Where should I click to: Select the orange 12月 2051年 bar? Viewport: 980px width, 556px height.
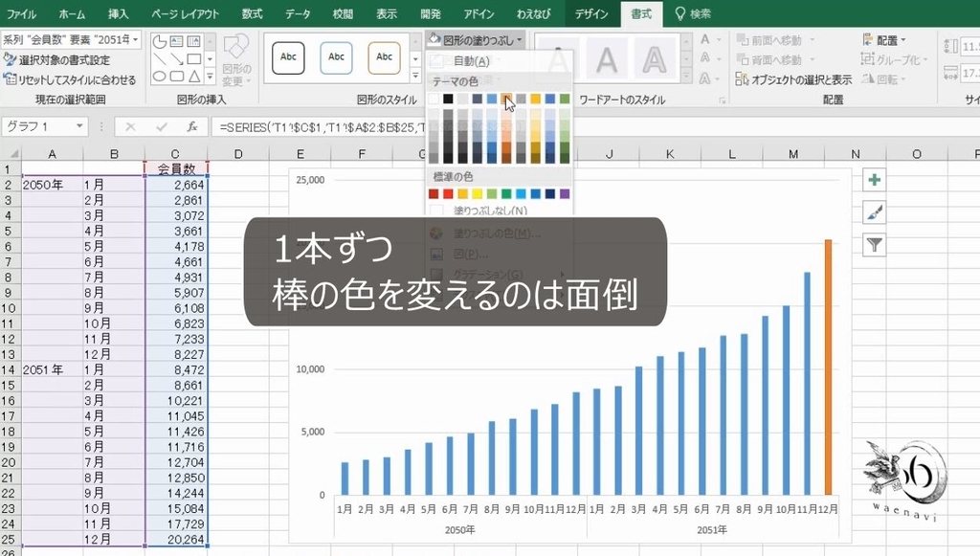click(828, 367)
